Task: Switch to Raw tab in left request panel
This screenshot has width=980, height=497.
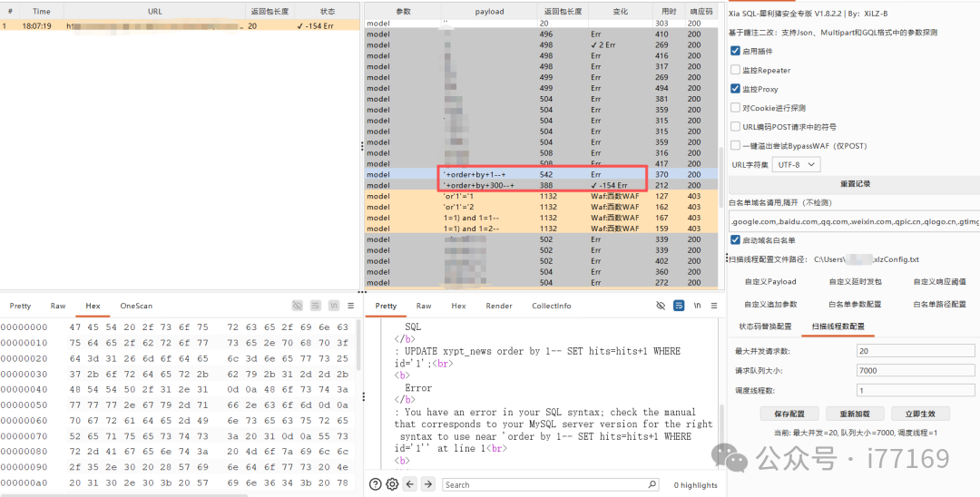Action: pos(58,306)
